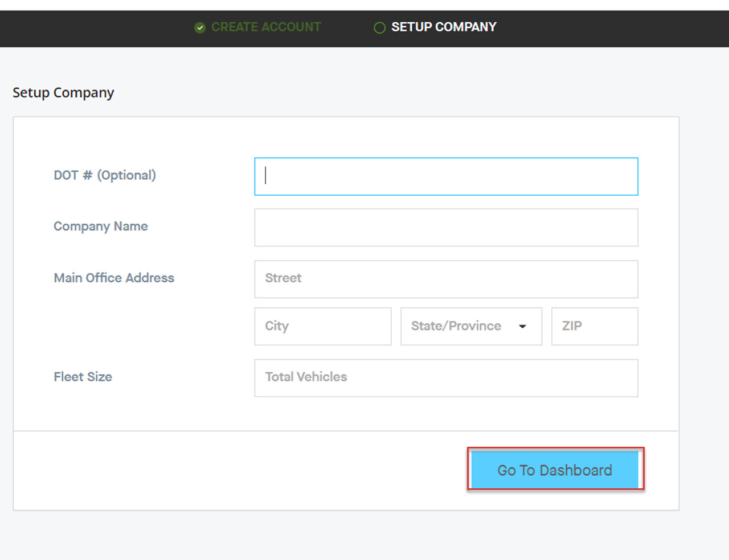Click into the Company Name text box
729x560 pixels.
[446, 228]
